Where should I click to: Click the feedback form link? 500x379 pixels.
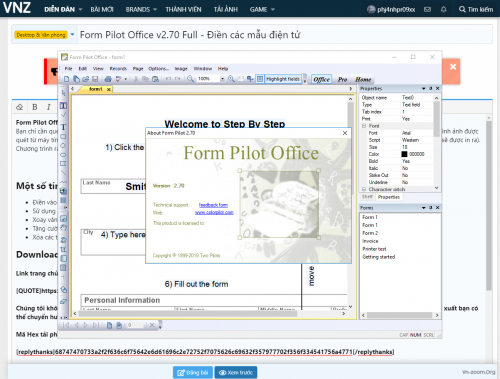[x=213, y=205]
